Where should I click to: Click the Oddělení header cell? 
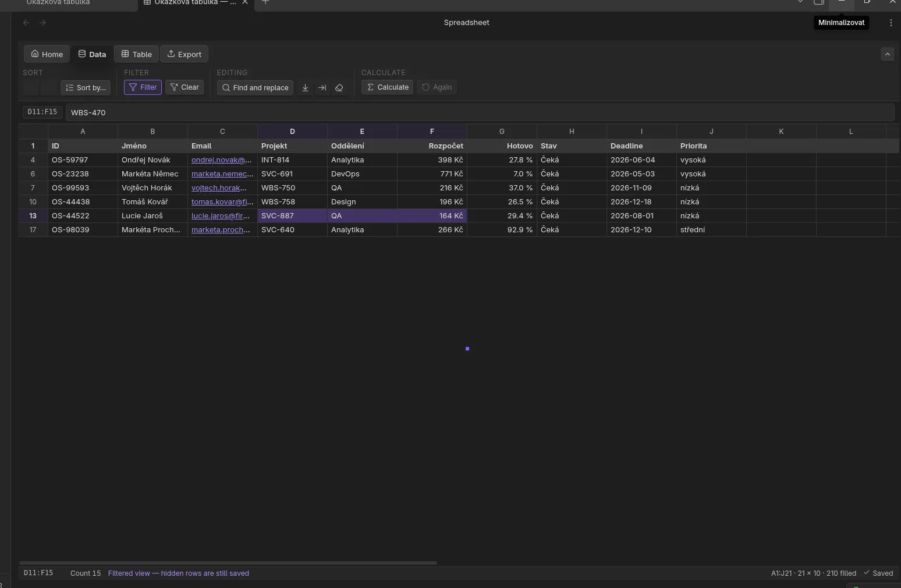coord(362,146)
